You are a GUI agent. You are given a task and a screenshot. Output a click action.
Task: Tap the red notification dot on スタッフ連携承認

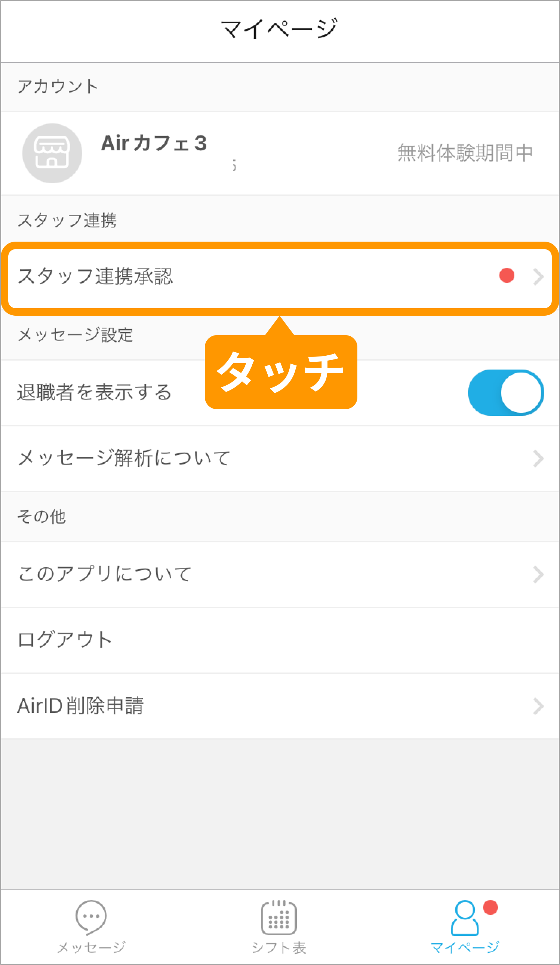pos(507,275)
